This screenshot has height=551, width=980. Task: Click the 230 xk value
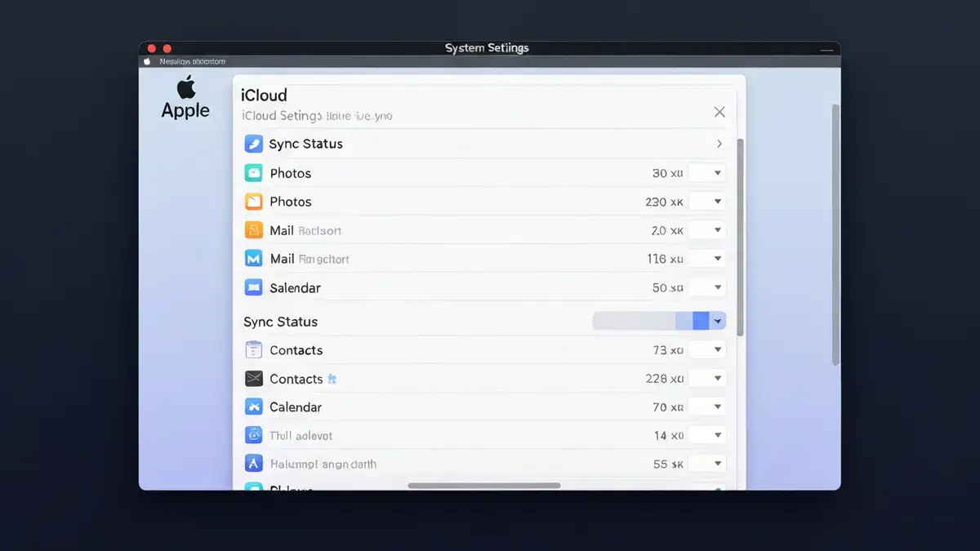click(664, 202)
